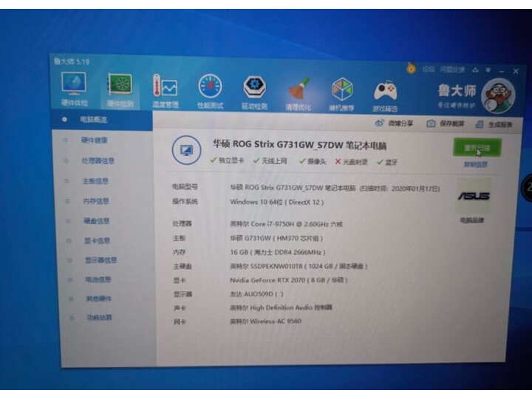
Task: Click the gold medal icon in title bar
Action: [x=412, y=68]
